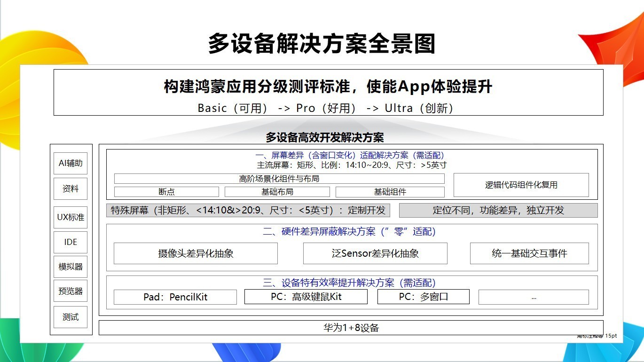Viewport: 644px width, 362px height.
Task: Click the 测试 sidebar box
Action: click(x=71, y=317)
